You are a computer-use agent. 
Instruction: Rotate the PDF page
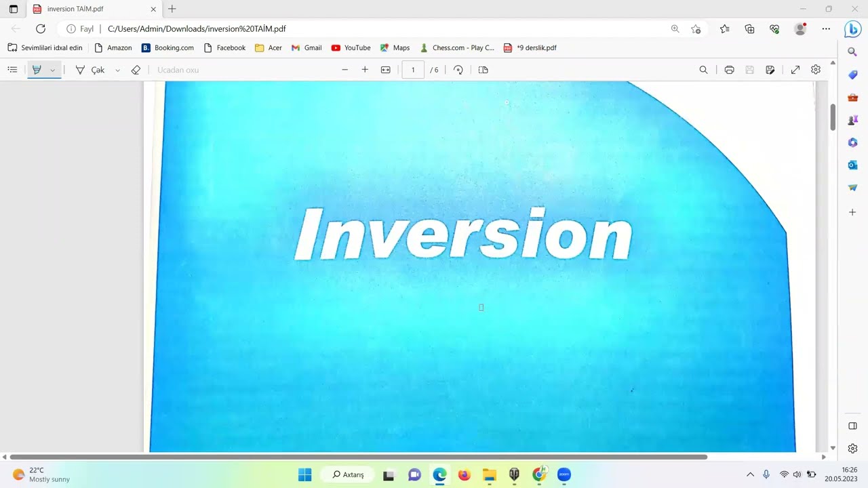tap(458, 70)
